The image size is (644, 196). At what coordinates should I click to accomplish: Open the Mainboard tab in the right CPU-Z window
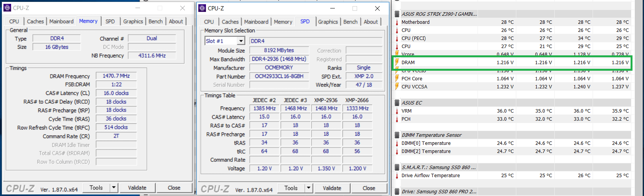[x=256, y=22]
